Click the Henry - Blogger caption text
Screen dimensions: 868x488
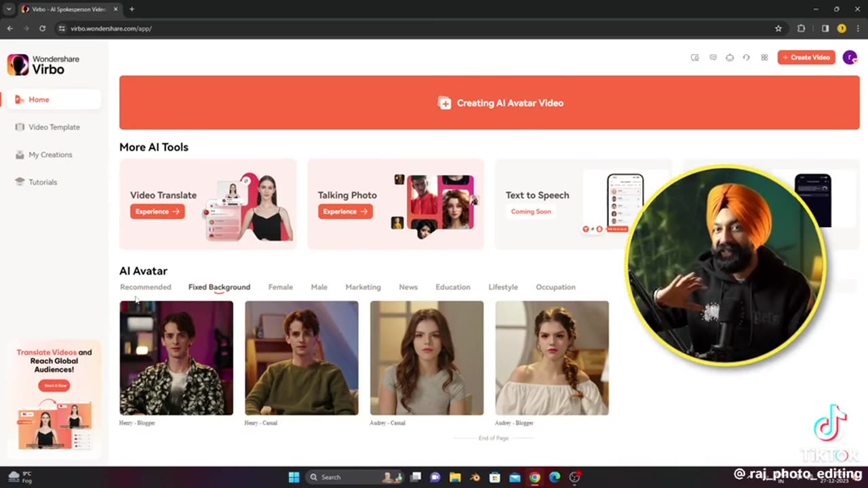(137, 423)
